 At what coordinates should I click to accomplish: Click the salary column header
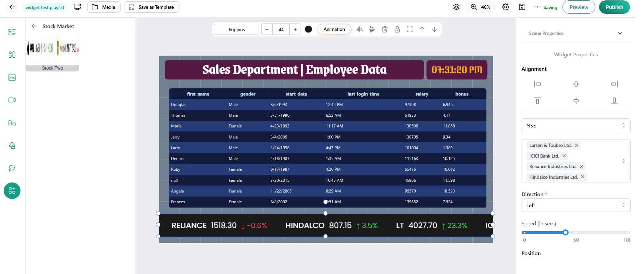[x=422, y=94]
